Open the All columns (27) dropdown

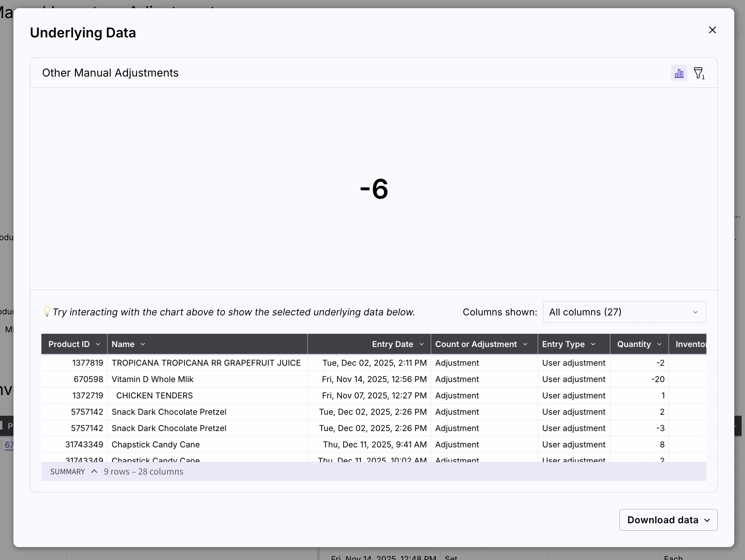pos(624,312)
